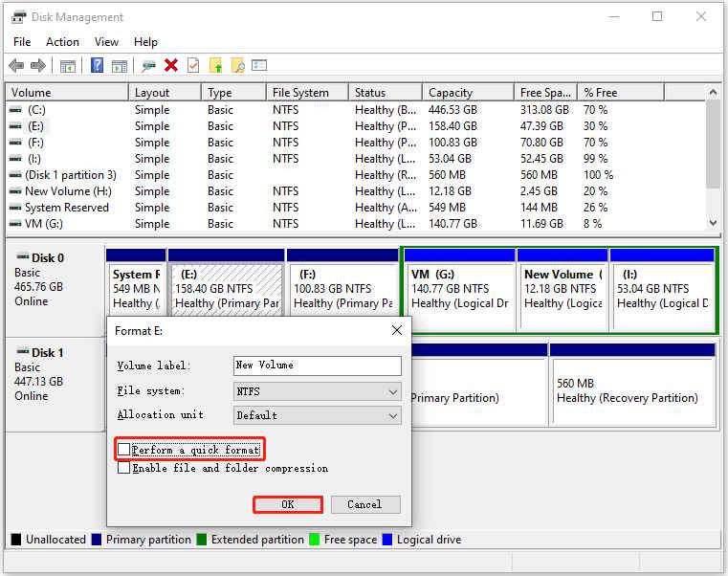Close the Format E: dialog with X
This screenshot has width=728, height=576.
(397, 330)
